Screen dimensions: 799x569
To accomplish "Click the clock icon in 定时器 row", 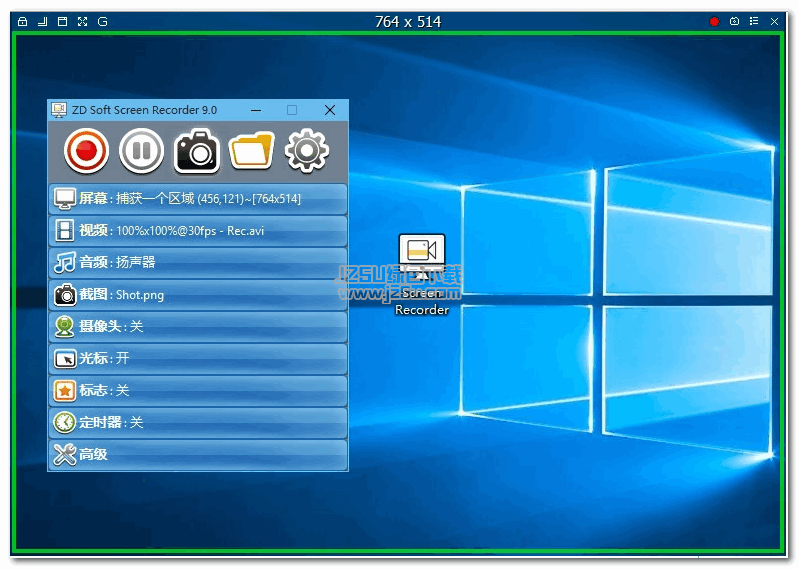I will [65, 423].
